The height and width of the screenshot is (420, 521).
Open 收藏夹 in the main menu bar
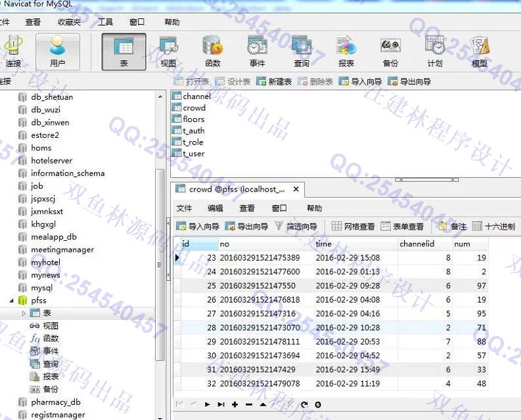coord(69,22)
